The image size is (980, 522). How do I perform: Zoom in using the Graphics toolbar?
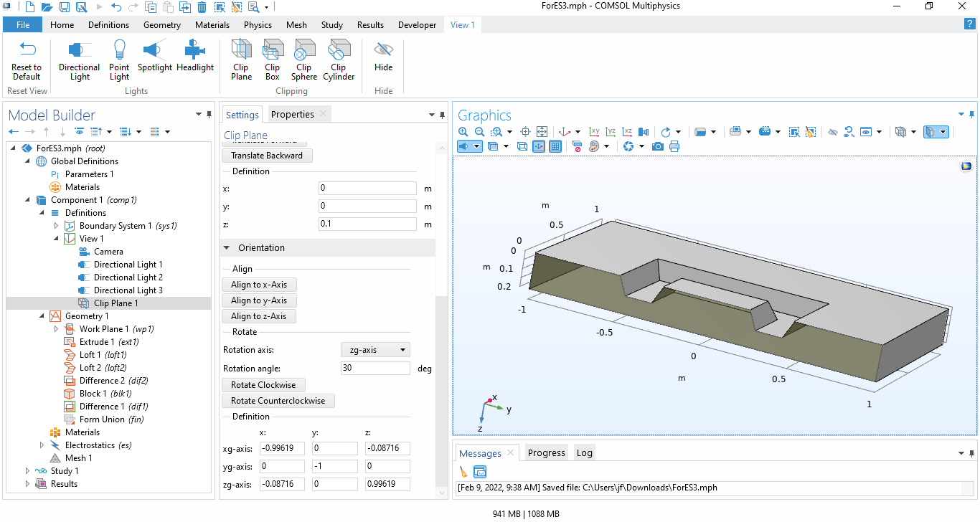pos(463,132)
